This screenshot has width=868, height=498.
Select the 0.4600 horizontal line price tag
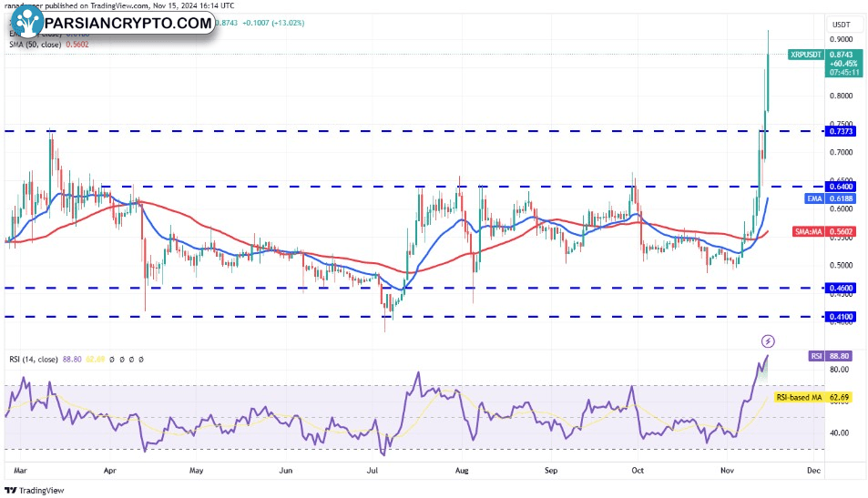point(841,288)
